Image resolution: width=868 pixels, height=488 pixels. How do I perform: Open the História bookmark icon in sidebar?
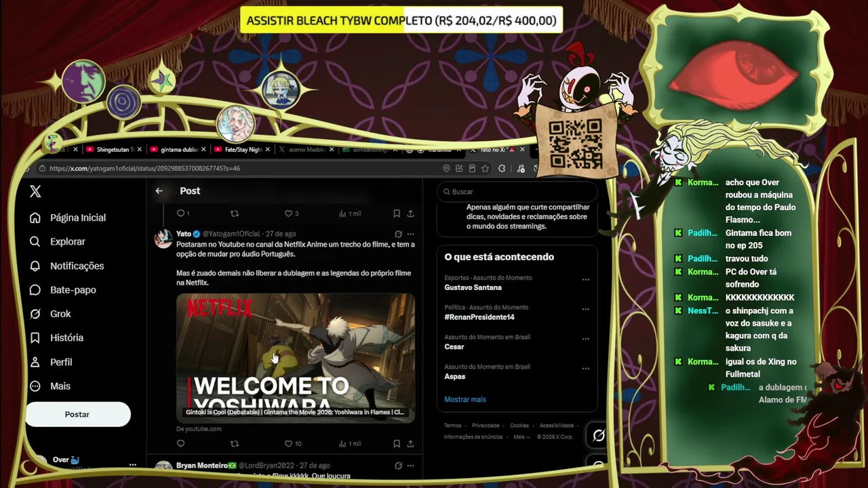(35, 338)
